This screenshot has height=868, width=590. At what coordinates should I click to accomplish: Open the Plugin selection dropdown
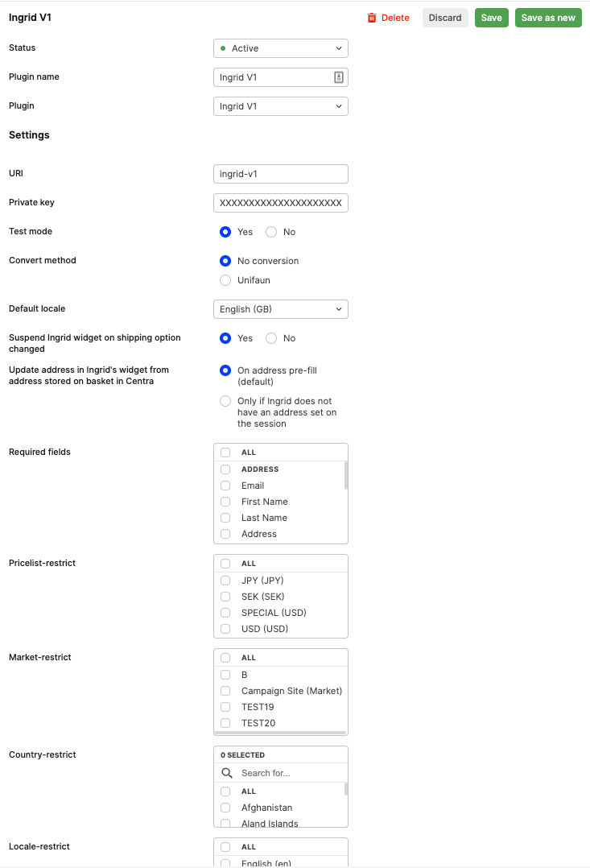point(280,105)
